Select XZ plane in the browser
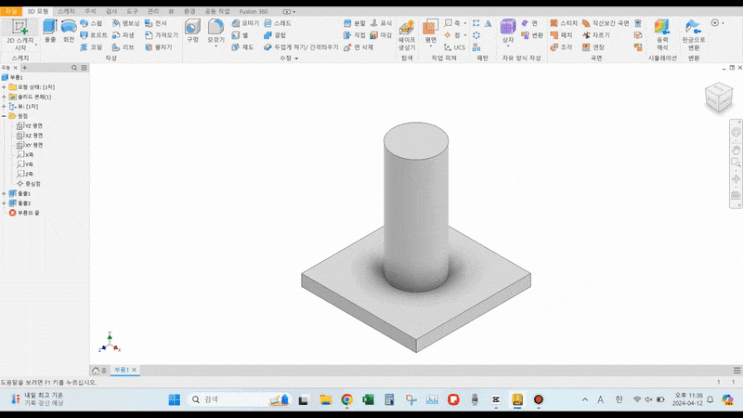Viewport: 743px width, 418px height. 29,136
